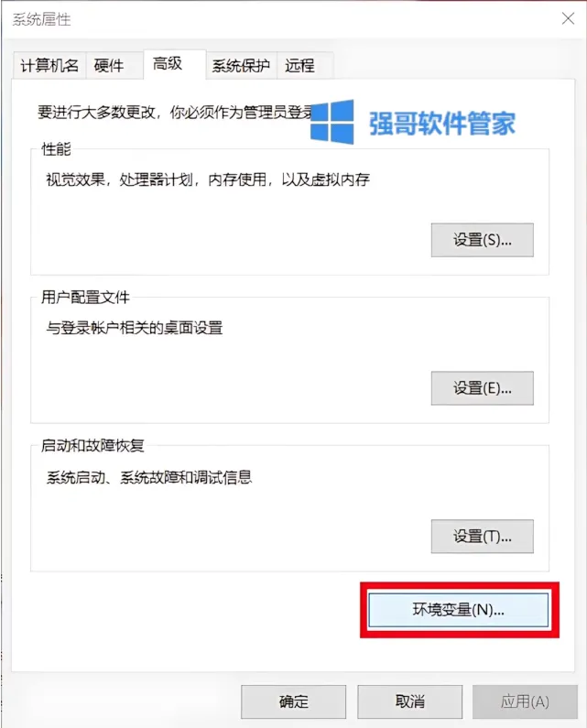Confirm with the 确定 button
Image resolution: width=587 pixels, height=728 pixels.
pos(293,701)
